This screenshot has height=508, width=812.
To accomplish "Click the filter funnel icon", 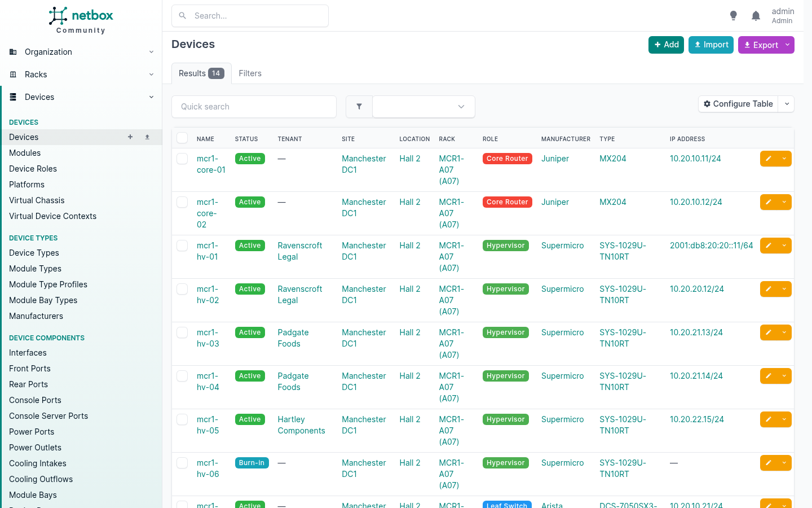I will click(x=359, y=107).
